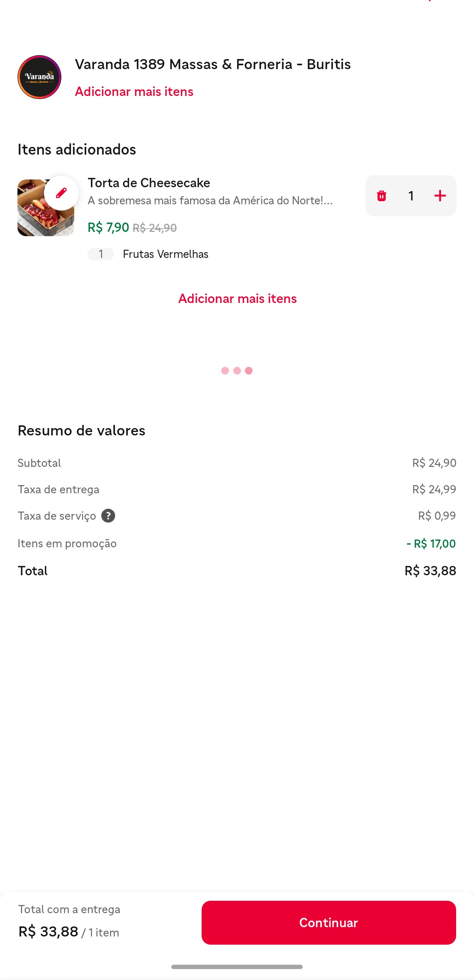Expand the truncated sobremesa description text
The width and height of the screenshot is (474, 980).
coord(210,201)
